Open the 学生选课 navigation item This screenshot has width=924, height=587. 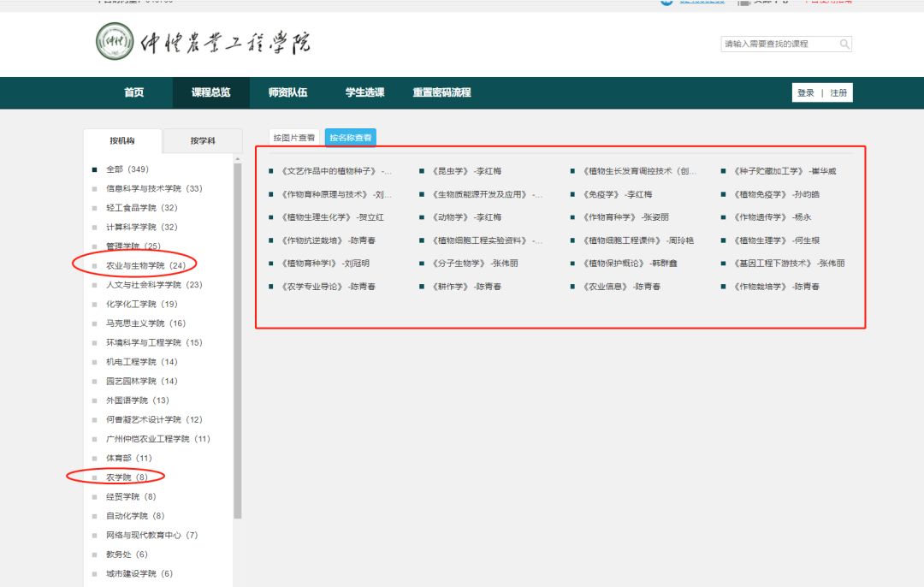coord(364,92)
